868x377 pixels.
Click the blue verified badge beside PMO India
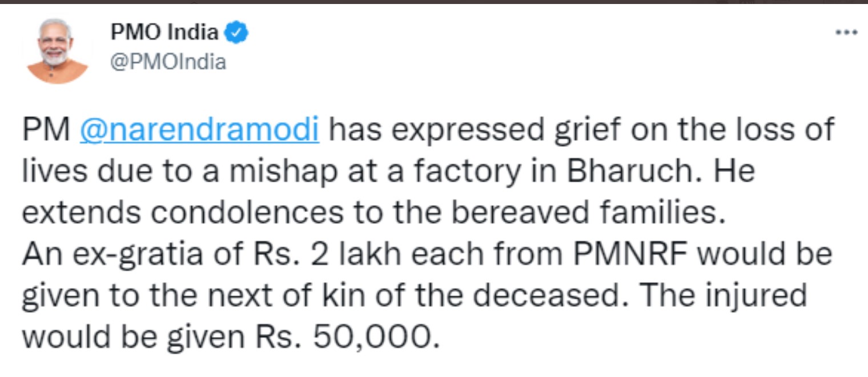[236, 33]
